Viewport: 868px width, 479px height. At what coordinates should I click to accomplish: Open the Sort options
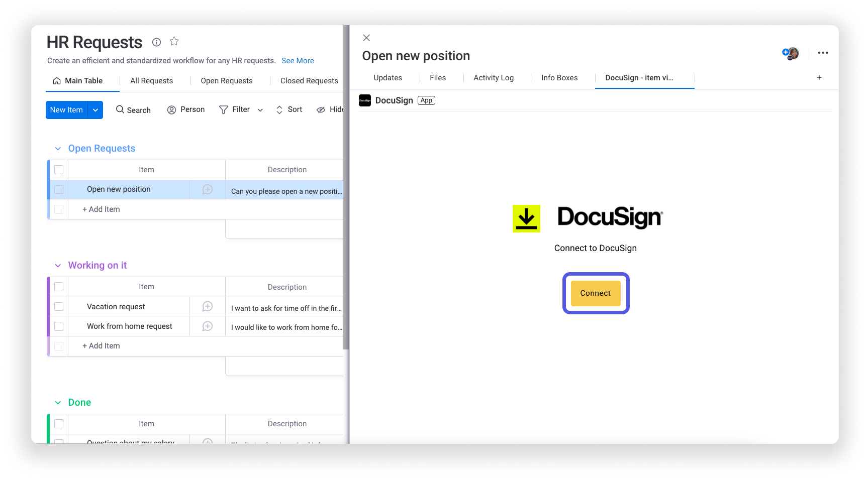click(x=288, y=109)
